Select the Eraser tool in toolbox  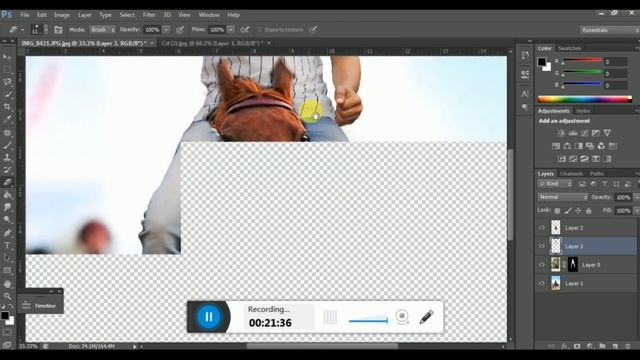(x=7, y=182)
